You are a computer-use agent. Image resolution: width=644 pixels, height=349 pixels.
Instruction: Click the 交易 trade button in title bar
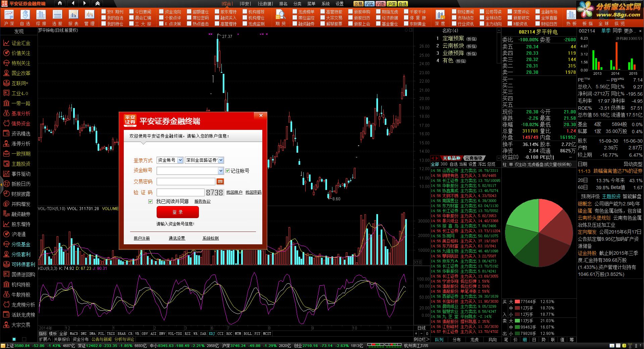pyautogui.click(x=358, y=4)
